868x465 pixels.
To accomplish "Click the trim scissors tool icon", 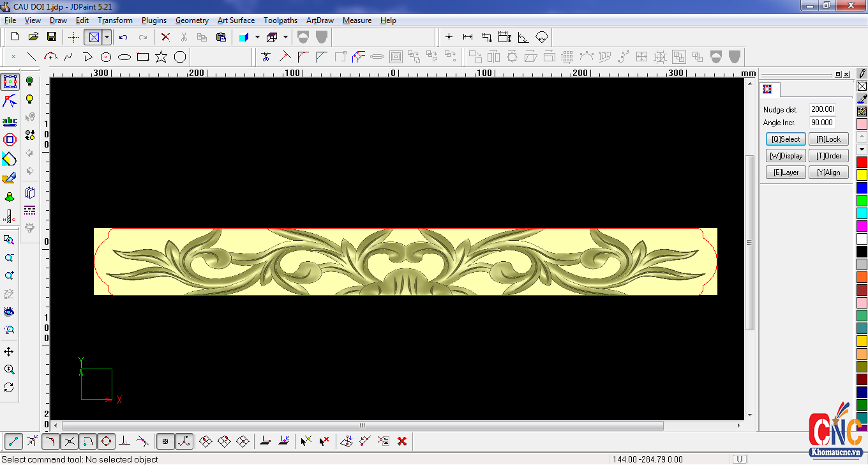I will (x=266, y=57).
